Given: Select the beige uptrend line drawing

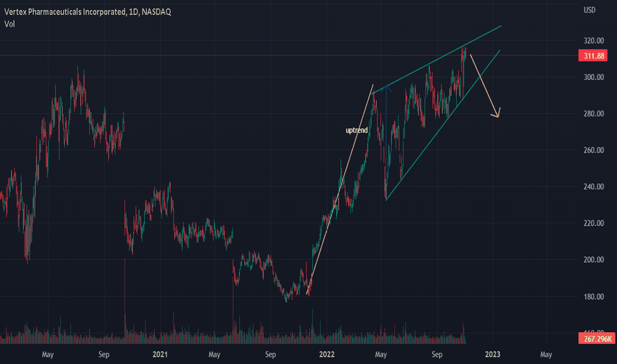Looking at the screenshot, I should (x=340, y=189).
